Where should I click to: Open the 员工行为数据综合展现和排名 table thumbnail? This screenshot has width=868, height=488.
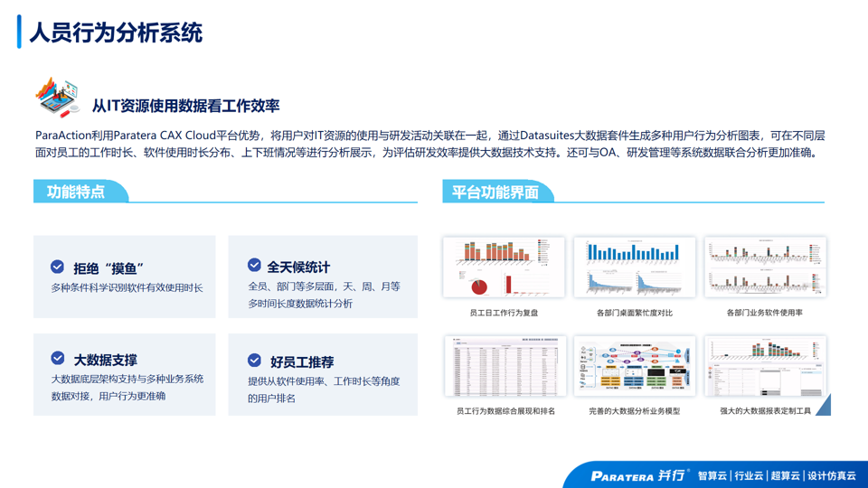pos(505,366)
